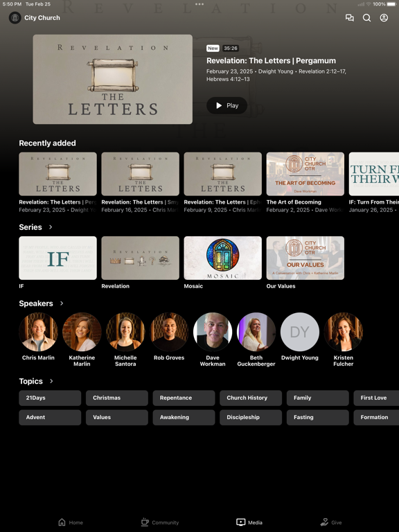Choose the Family topic
Screen dimensions: 399x532
(317, 398)
